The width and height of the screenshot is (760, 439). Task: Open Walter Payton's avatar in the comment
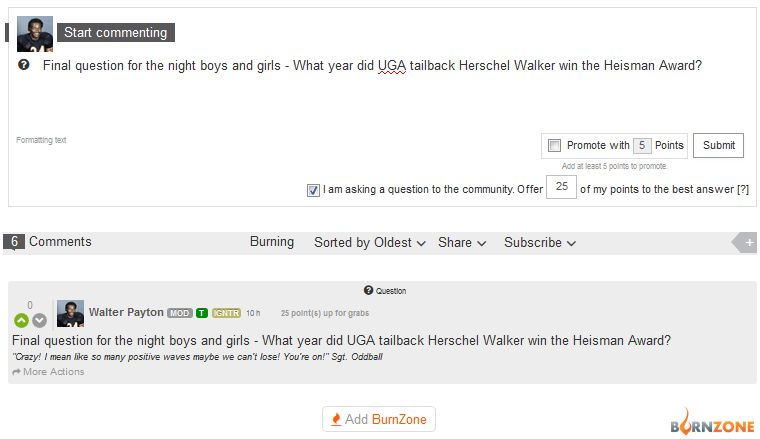[x=70, y=314]
